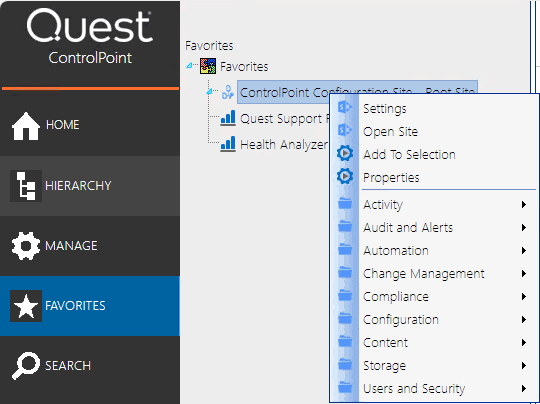Click the Favorites star icon
Screen dimensions: 540x404
point(26,306)
